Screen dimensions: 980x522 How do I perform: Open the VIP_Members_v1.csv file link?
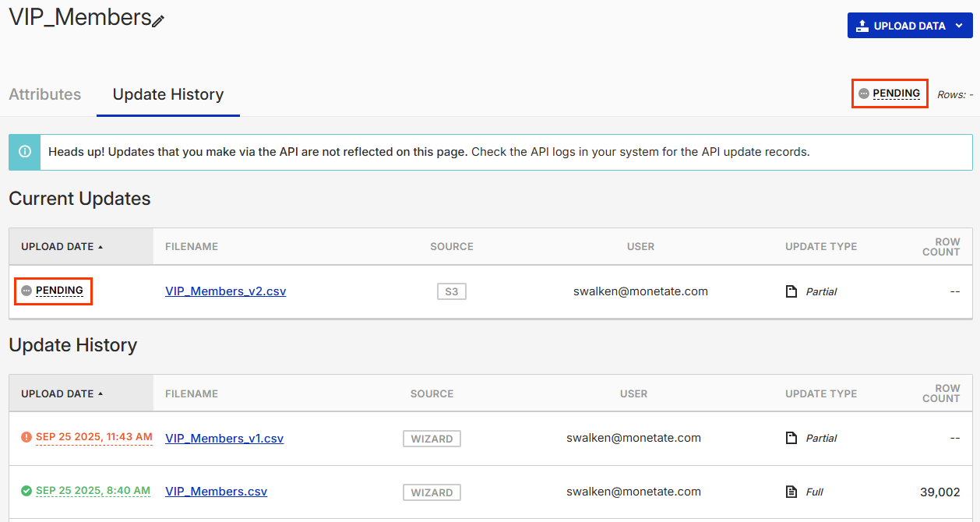pyautogui.click(x=224, y=438)
